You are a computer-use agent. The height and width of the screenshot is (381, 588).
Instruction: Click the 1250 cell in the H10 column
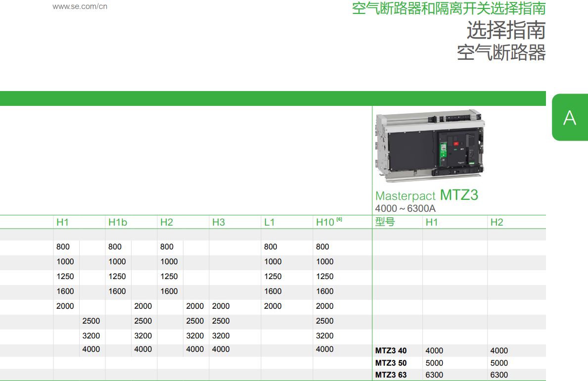[325, 276]
